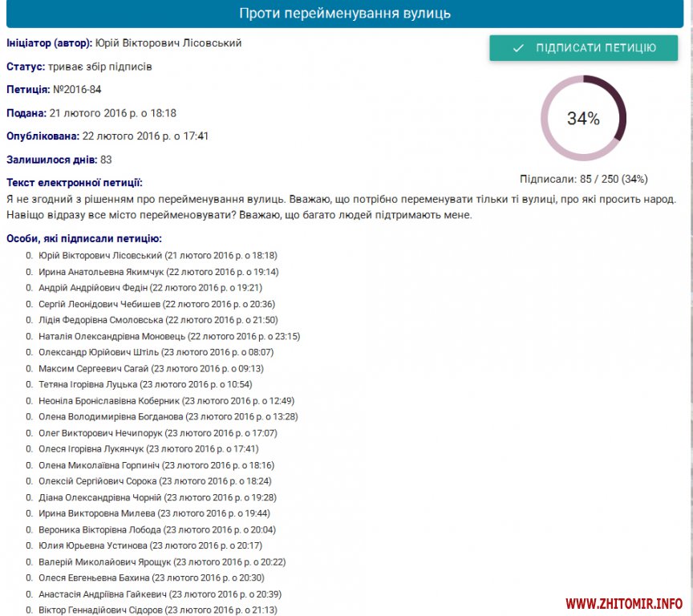
Task: Click the www.zhitomir.info watermark
Action: click(624, 603)
